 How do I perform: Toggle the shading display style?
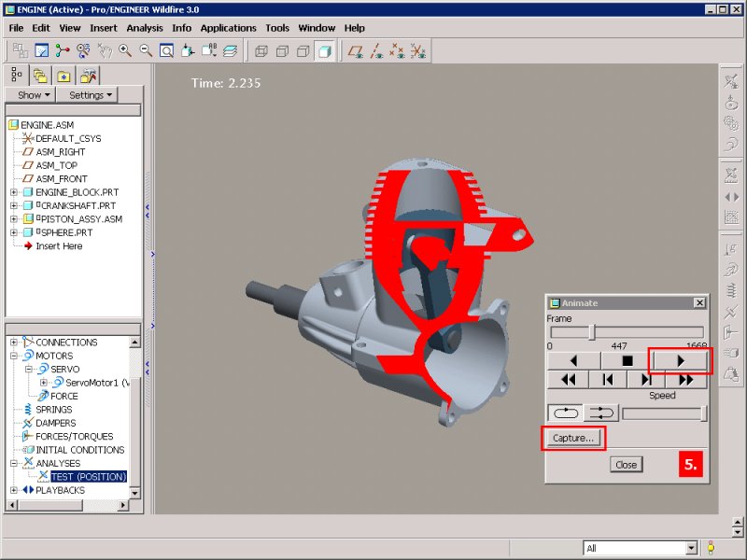(324, 50)
